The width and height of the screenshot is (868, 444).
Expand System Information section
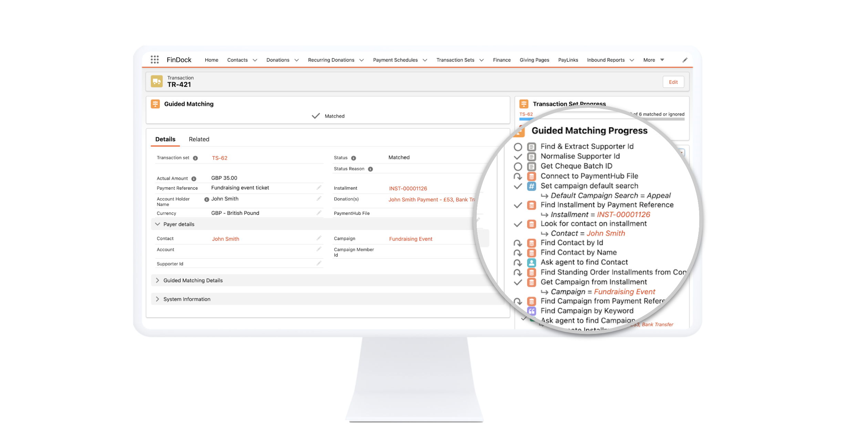[157, 299]
